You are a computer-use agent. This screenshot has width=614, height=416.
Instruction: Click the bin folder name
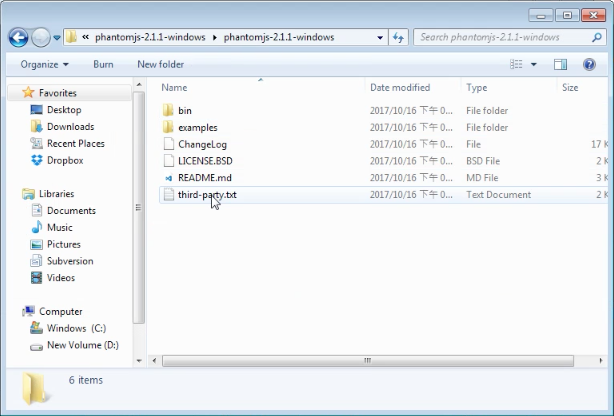tap(185, 110)
